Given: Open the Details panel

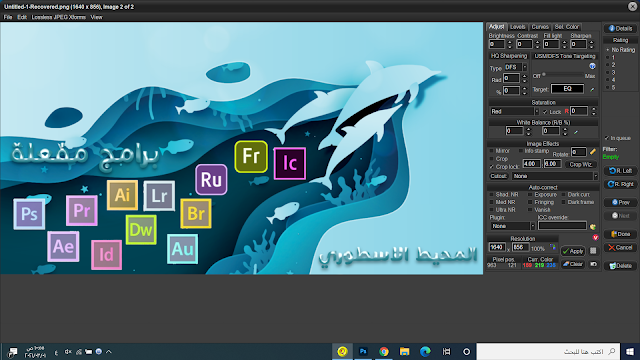Looking at the screenshot, I should (x=620, y=28).
